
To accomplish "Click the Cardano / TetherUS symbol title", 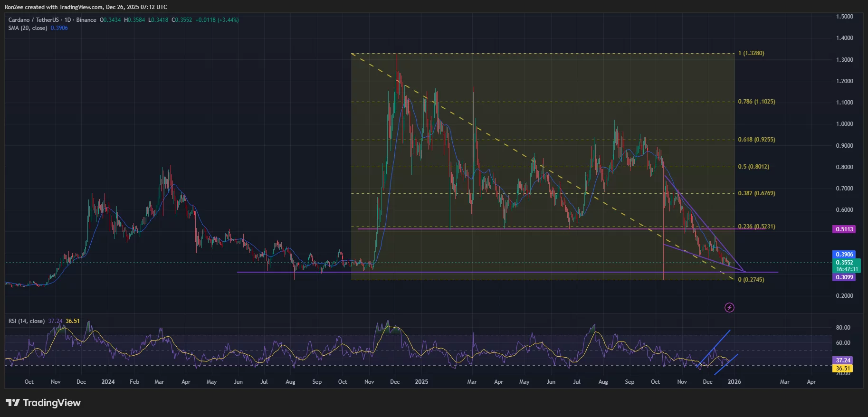I will click(x=33, y=20).
